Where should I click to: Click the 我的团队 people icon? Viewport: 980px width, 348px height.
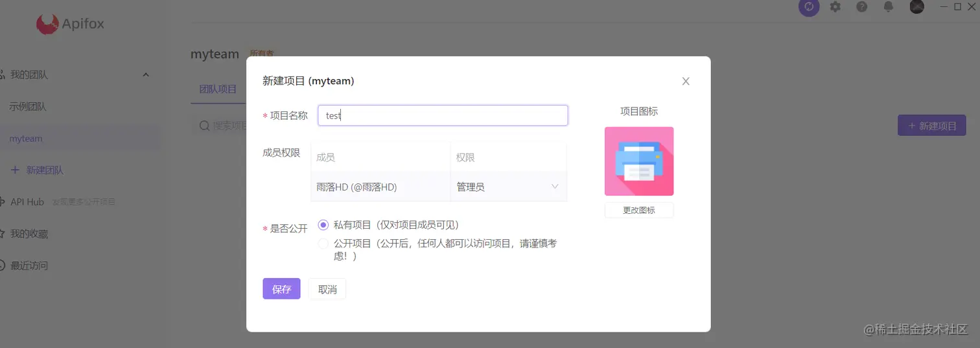point(3,75)
